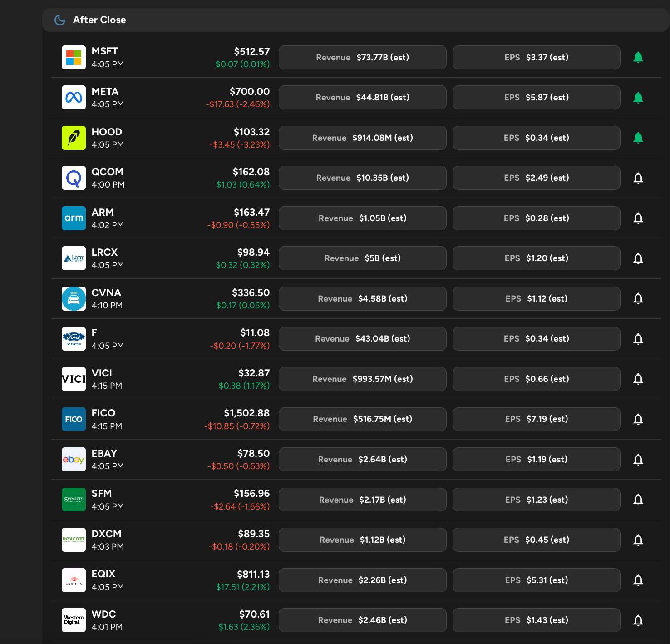Click the Lam Research logo icon

point(74,258)
